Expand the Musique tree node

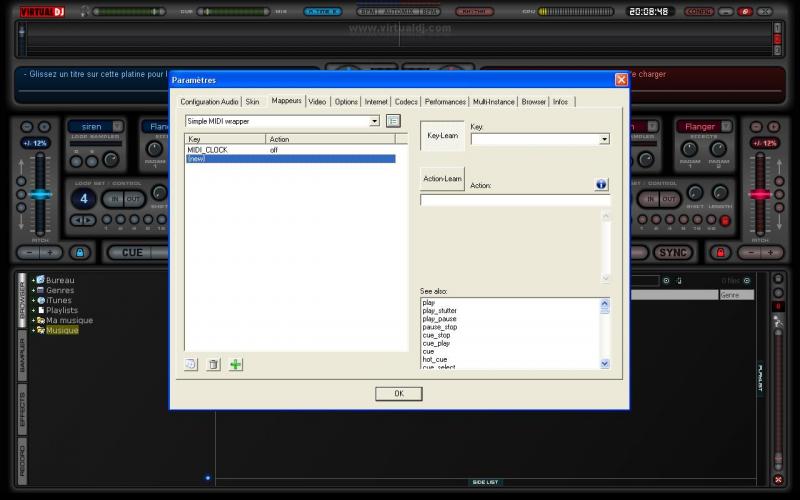[33, 331]
